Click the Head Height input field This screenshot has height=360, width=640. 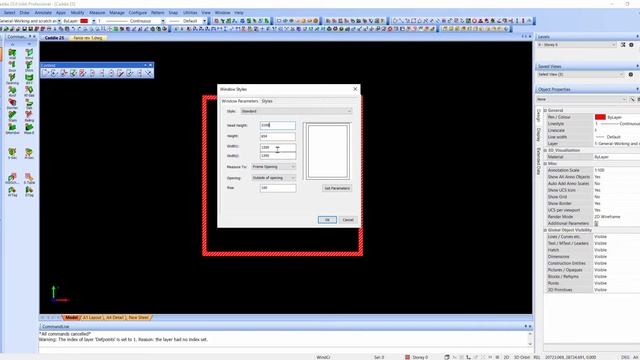[x=278, y=125]
